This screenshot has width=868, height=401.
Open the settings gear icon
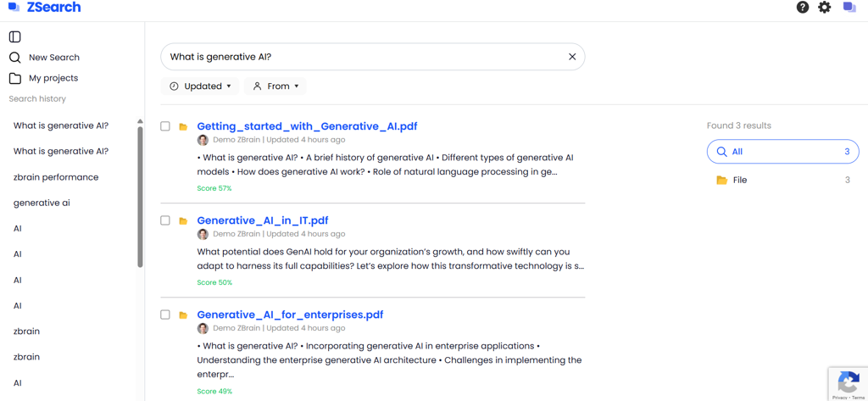(825, 8)
